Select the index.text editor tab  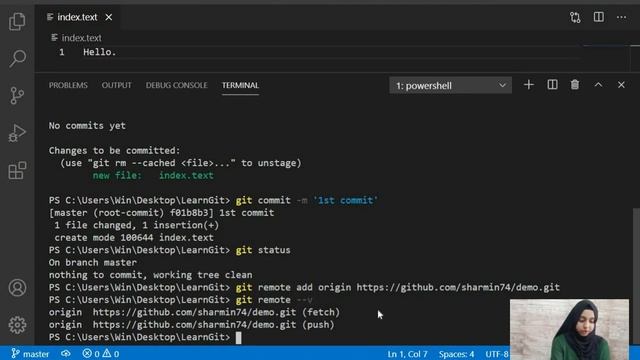[x=78, y=17]
